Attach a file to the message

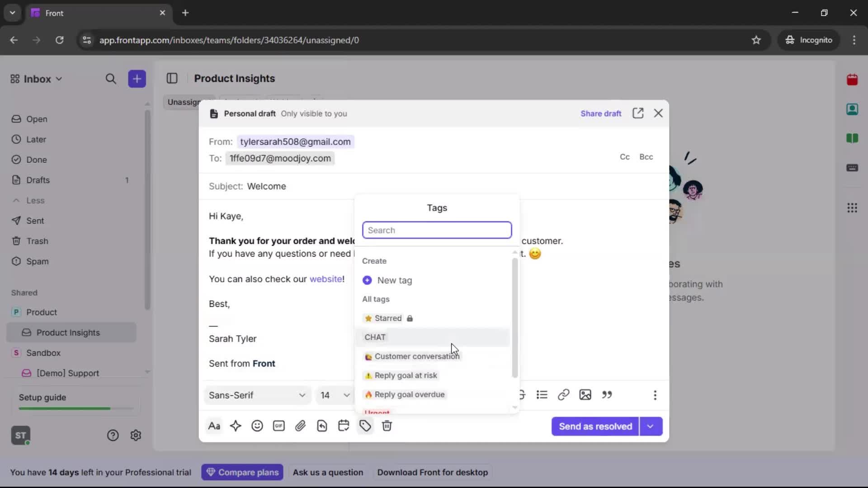coord(301,426)
